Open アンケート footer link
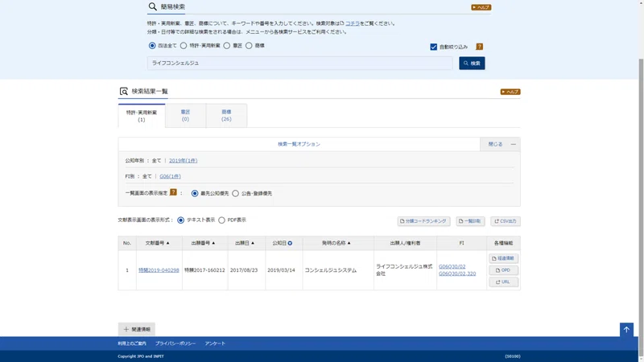This screenshot has height=362, width=644. pyautogui.click(x=215, y=343)
